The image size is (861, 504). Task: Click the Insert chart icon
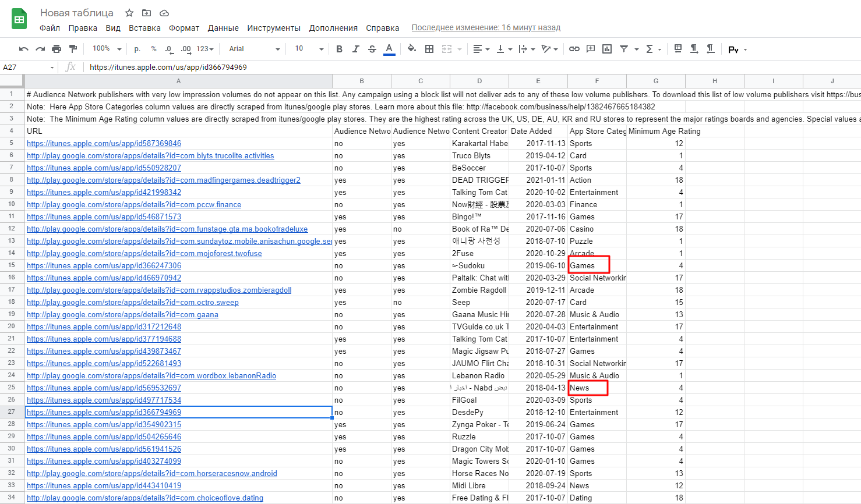606,49
